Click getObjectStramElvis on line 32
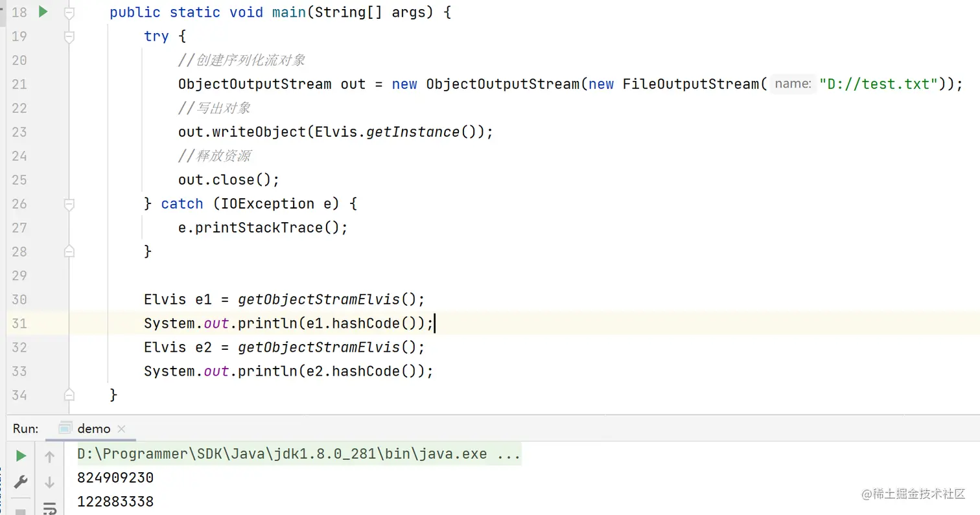 point(319,347)
